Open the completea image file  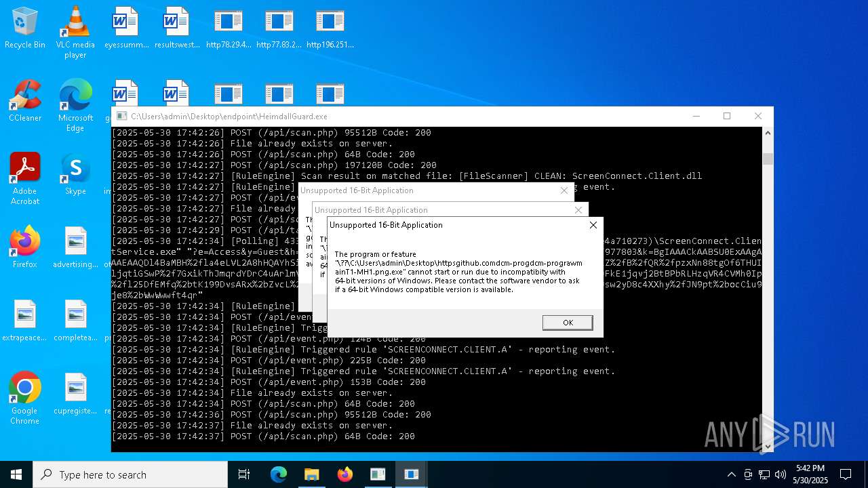coord(75,321)
